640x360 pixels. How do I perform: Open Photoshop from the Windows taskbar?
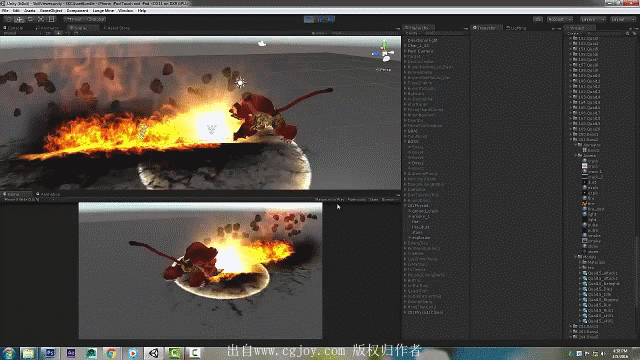click(x=50, y=353)
